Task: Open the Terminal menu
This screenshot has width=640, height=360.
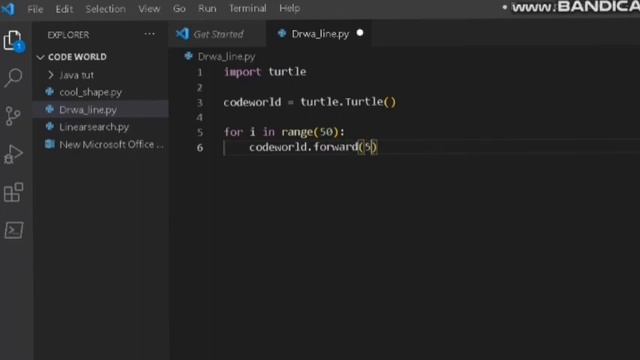Action: tap(247, 9)
